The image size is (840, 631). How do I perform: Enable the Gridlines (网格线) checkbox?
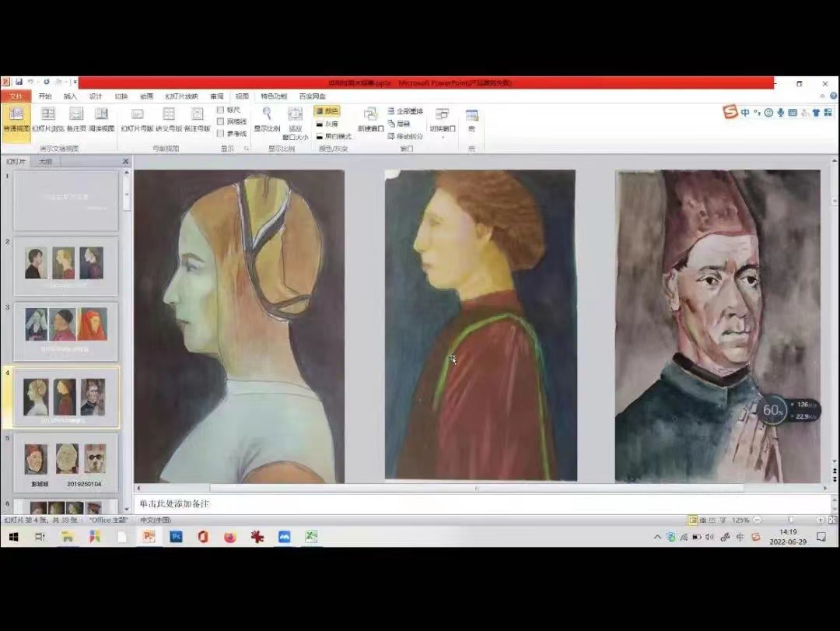coord(221,122)
